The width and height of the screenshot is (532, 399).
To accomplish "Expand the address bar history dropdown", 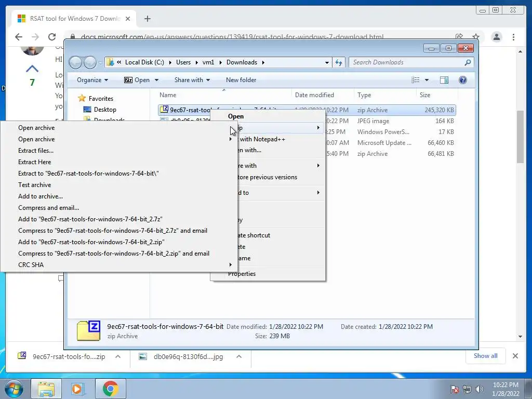I will pyautogui.click(x=327, y=62).
